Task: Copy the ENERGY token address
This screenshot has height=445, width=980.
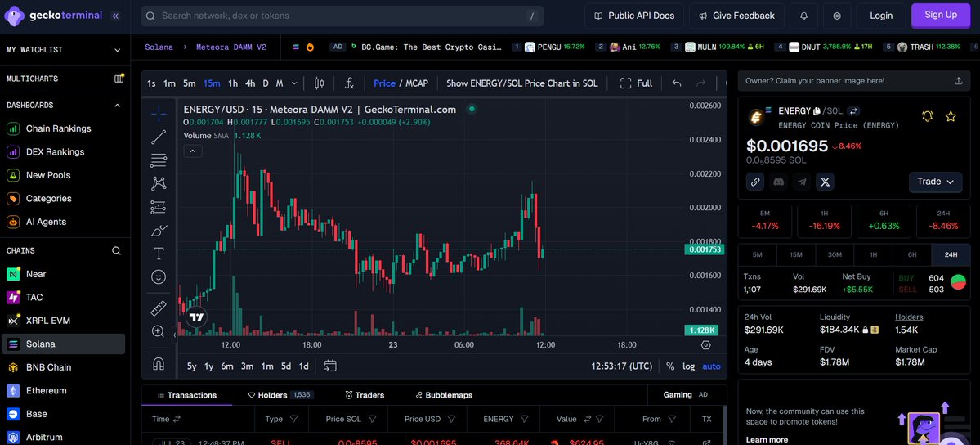Action: tap(817, 110)
